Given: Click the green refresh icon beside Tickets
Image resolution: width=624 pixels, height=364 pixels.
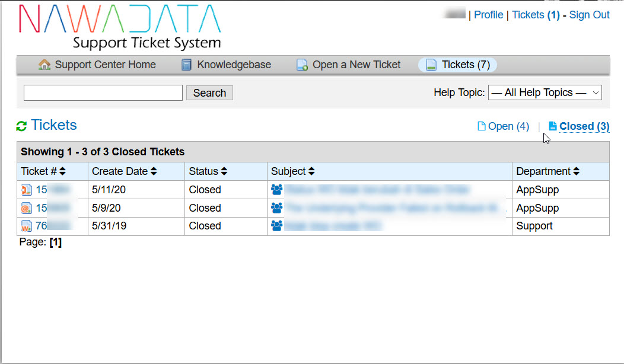Looking at the screenshot, I should [22, 126].
